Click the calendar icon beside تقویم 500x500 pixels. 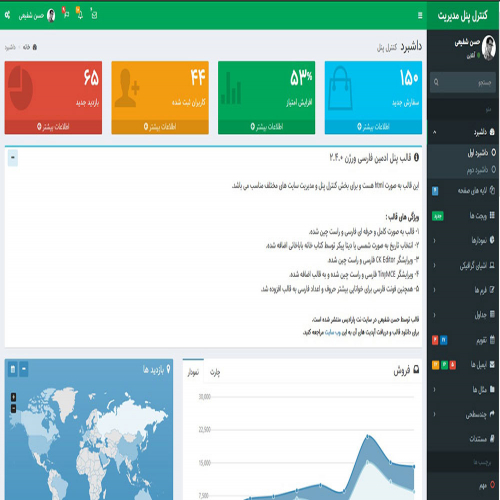pyautogui.click(x=492, y=340)
